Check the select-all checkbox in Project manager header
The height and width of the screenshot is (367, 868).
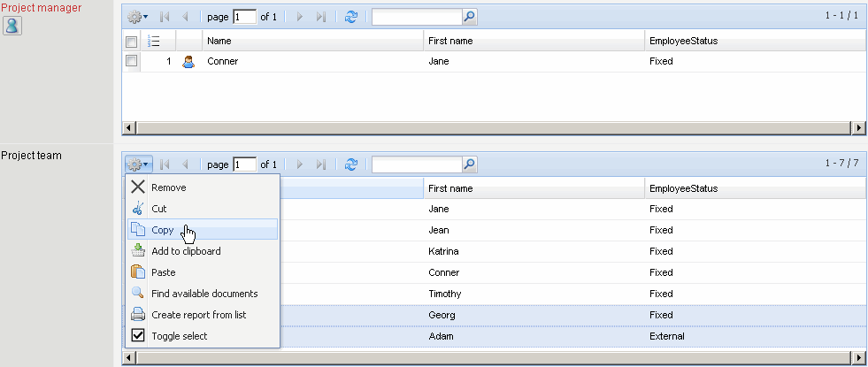pyautogui.click(x=131, y=42)
